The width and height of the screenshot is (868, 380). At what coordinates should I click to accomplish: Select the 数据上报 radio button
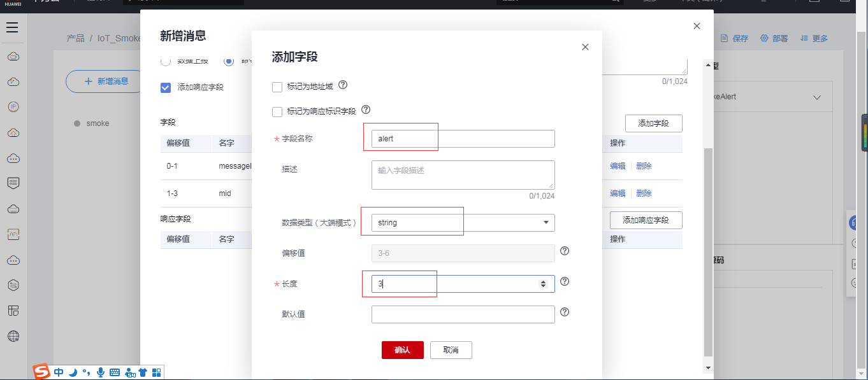tap(166, 61)
